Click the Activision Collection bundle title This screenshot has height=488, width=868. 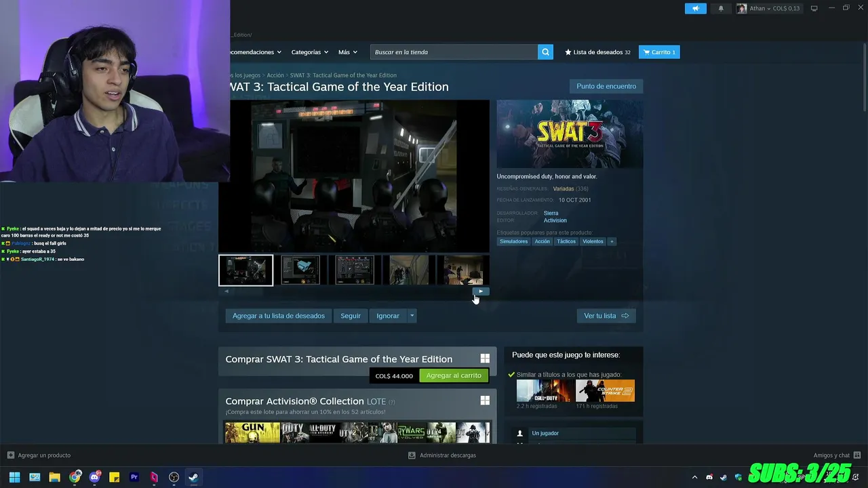[294, 401]
